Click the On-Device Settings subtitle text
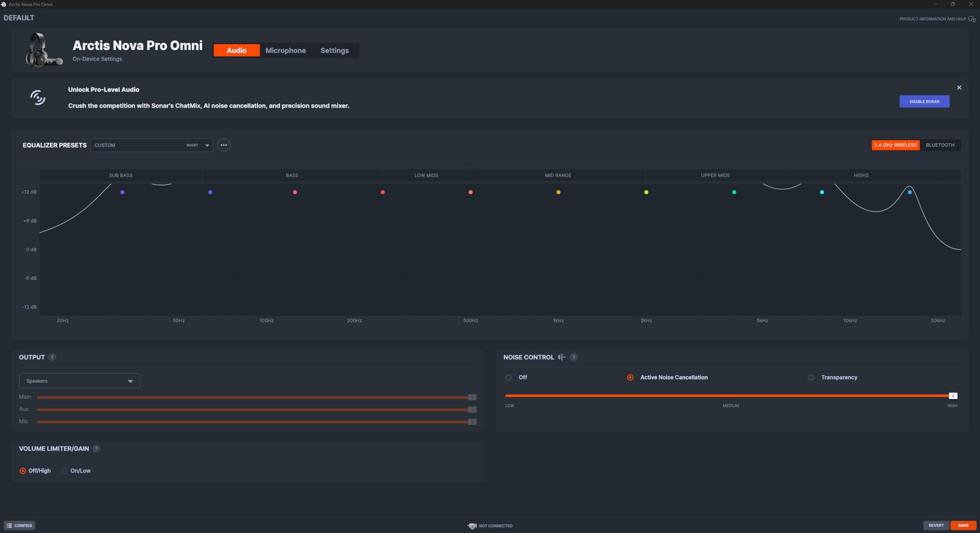Screen dimensions: 980x533 [97, 59]
